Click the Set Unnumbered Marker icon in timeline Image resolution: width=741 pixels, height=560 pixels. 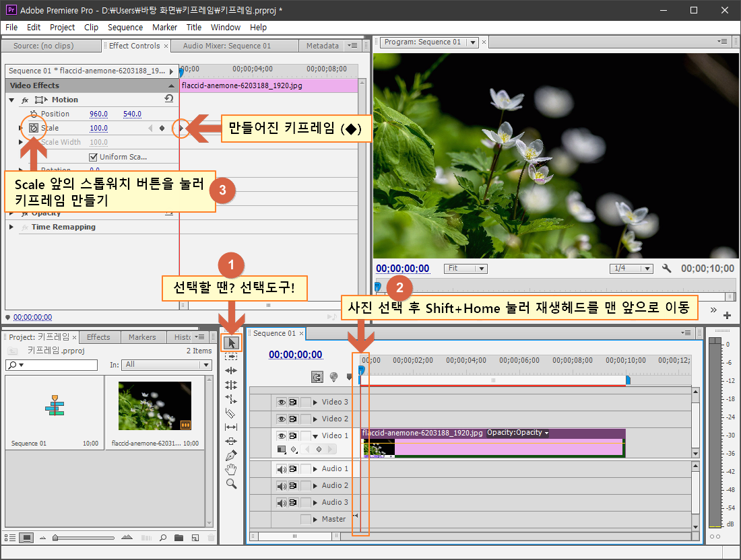(x=349, y=377)
